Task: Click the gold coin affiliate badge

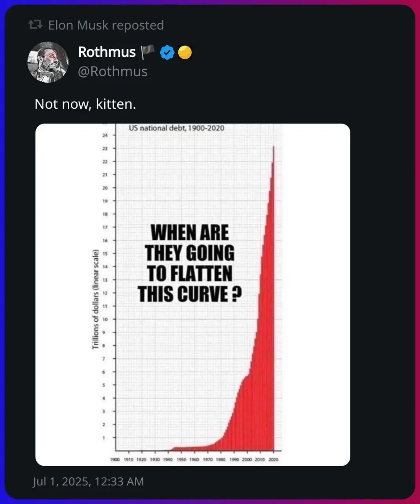Action: 185,52
